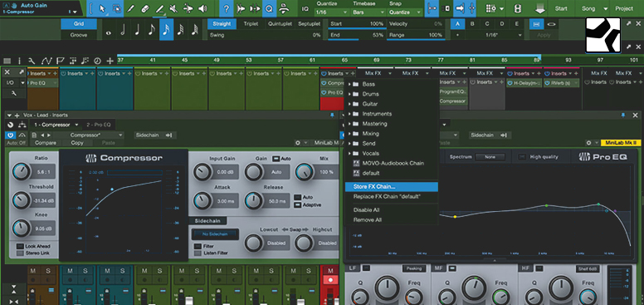Select the Mute tool
644x305 pixels.
(173, 8)
